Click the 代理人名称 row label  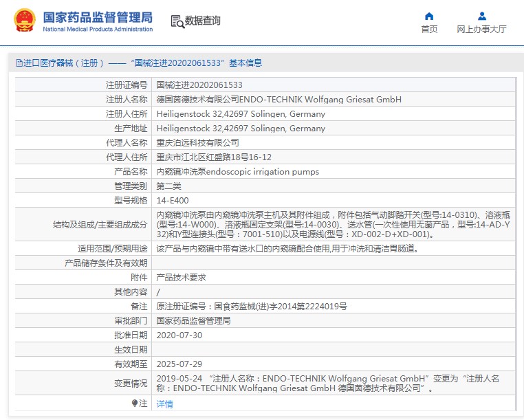pos(127,143)
